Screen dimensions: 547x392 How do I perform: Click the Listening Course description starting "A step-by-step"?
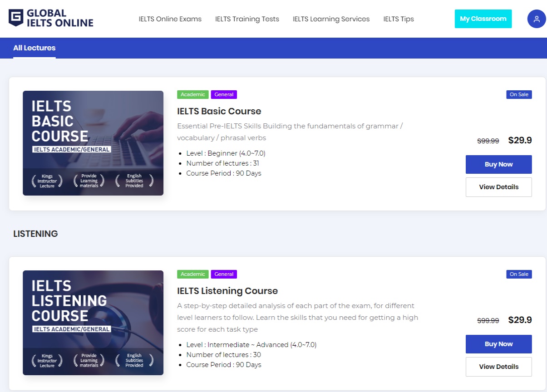[298, 318]
